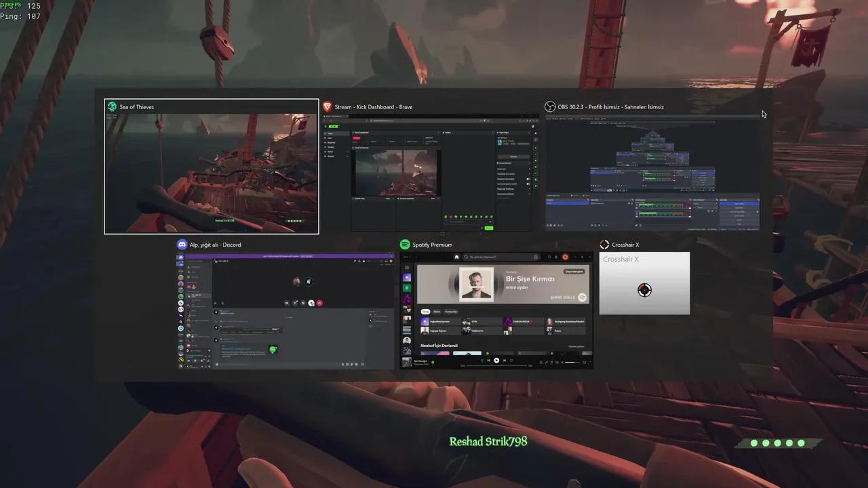The width and height of the screenshot is (868, 488).
Task: Expand the bottom chevron in Kick's sidebar menu
Action: [348, 156]
